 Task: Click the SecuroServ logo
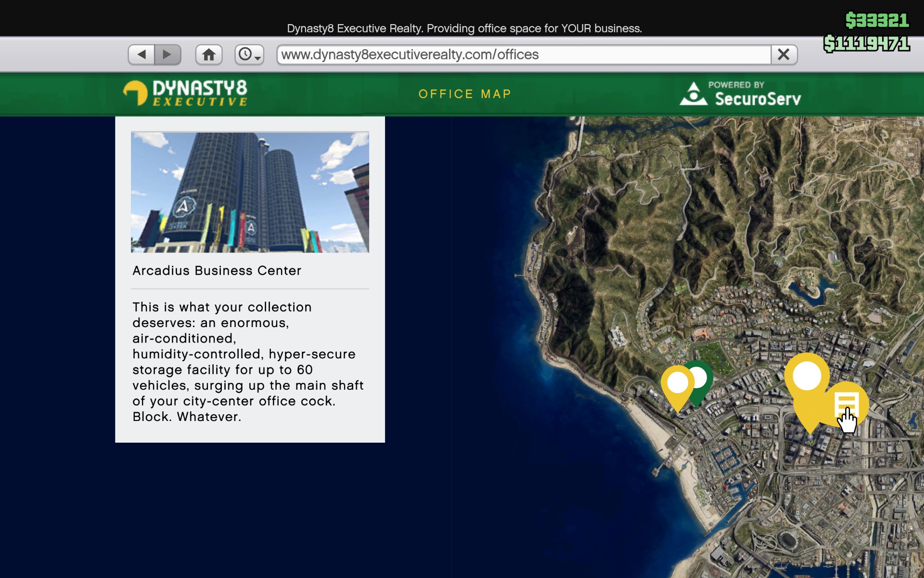point(740,93)
